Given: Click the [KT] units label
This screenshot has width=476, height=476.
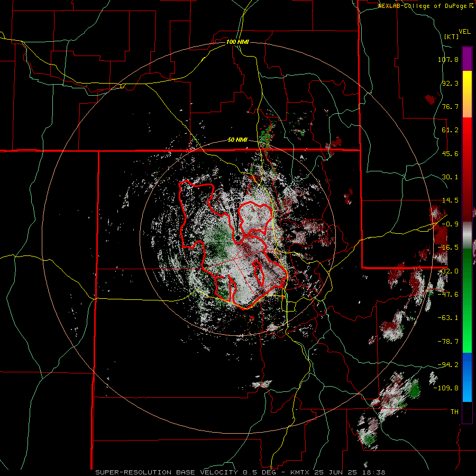Looking at the screenshot, I should [452, 36].
